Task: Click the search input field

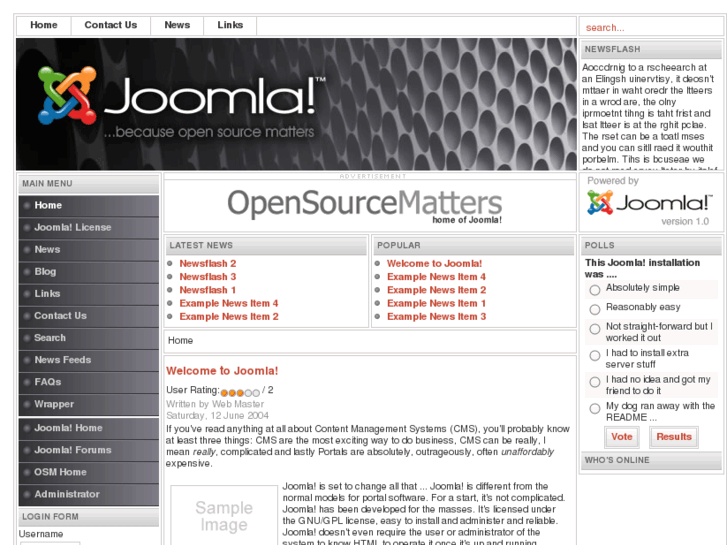Action: coord(651,27)
